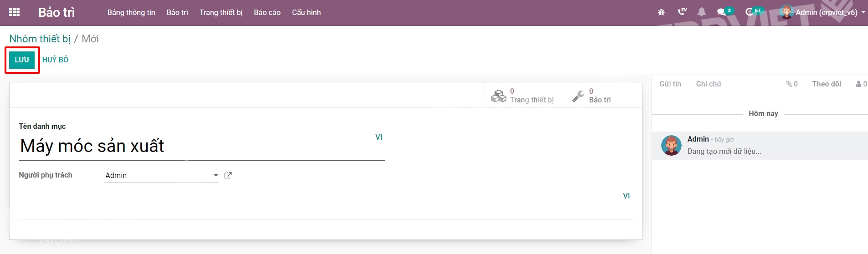Open the Trang thiết bị top menu
The width and height of the screenshot is (868, 254).
[x=221, y=12]
